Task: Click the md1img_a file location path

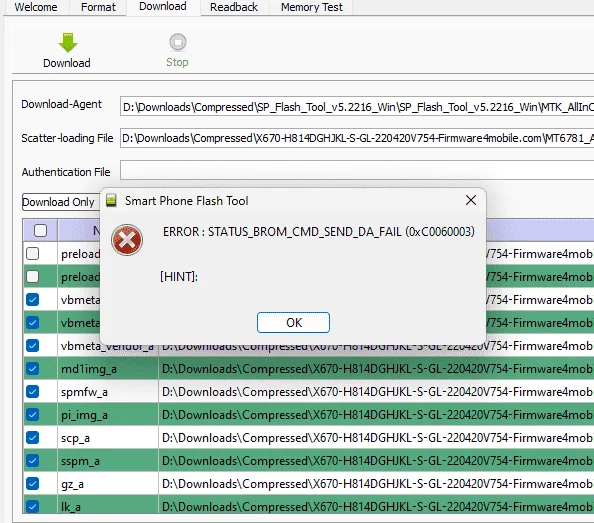Action: 377,369
